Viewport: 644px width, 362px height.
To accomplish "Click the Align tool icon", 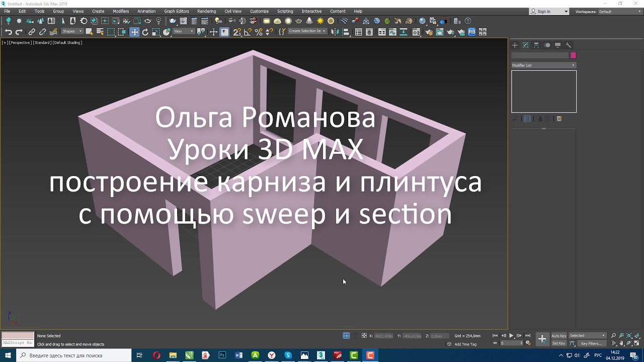I will [x=345, y=32].
